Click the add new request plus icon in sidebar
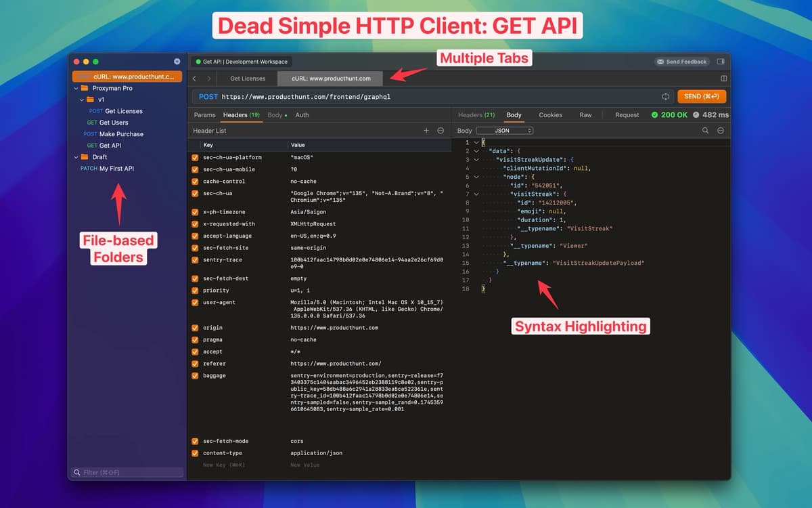Viewport: 812px width, 508px height. point(177,62)
